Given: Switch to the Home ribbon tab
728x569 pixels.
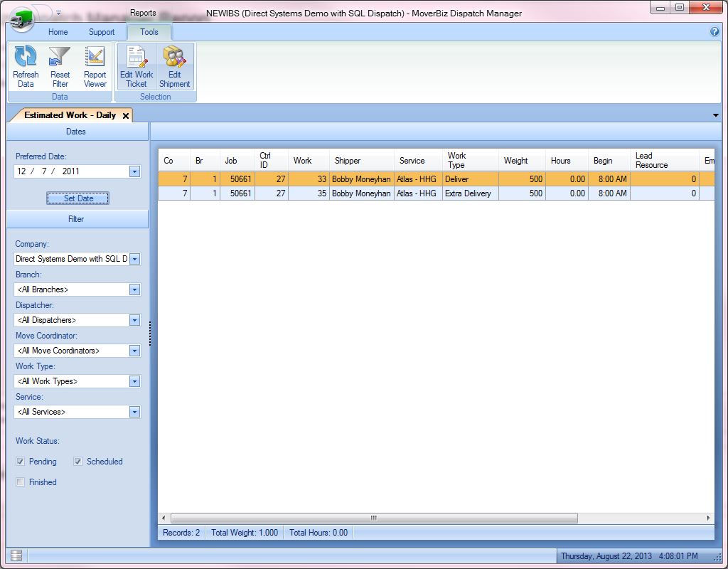Looking at the screenshot, I should pyautogui.click(x=58, y=32).
